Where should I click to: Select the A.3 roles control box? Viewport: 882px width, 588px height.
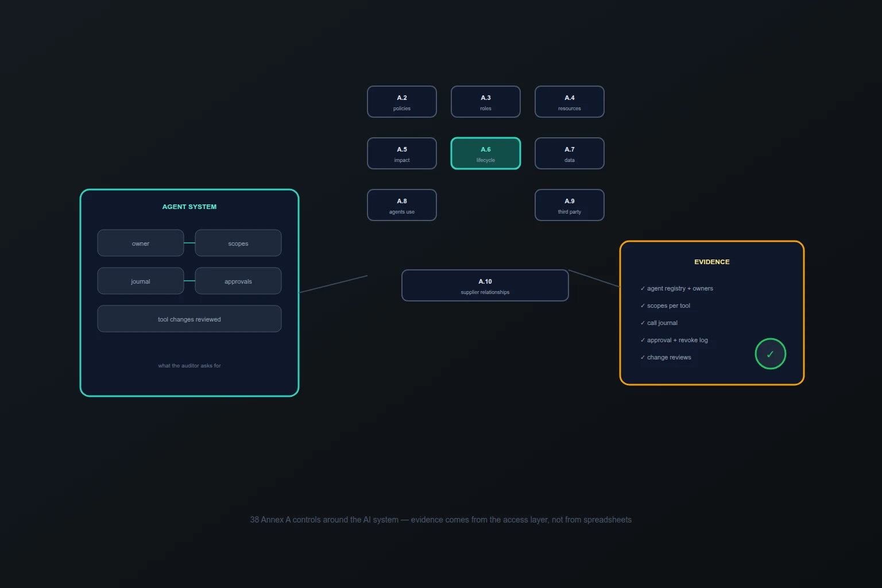pos(486,102)
